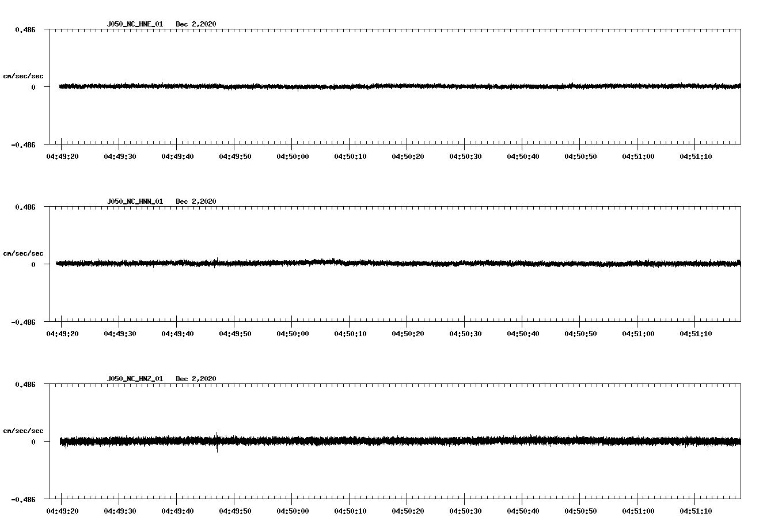Click the cm/sec/sec label on middle plot

tap(24, 253)
